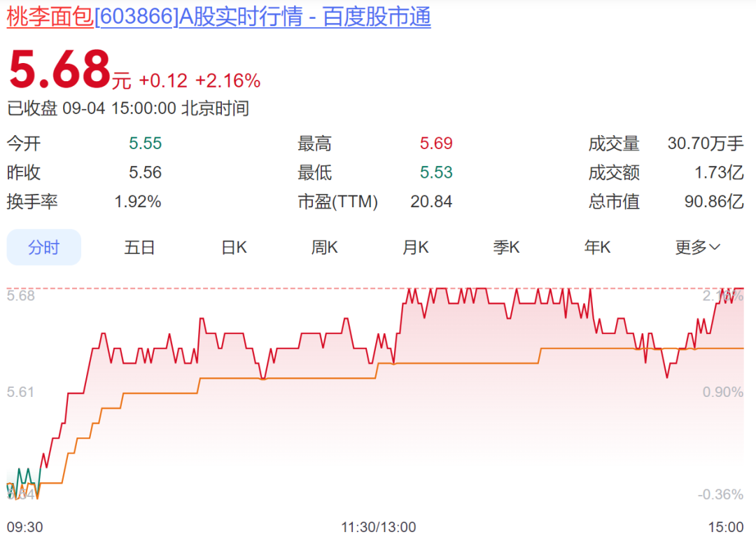Click the 最高 value 5.69
This screenshot has width=756, height=546.
[x=436, y=143]
